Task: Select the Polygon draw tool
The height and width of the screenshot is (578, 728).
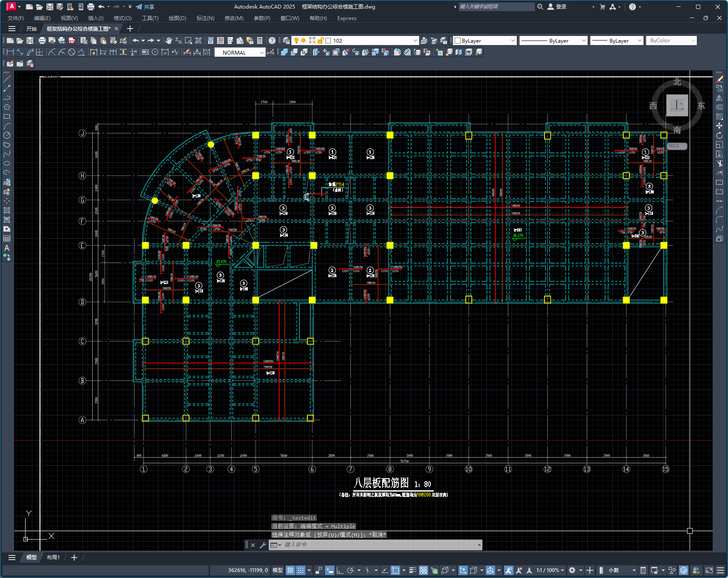Action: pos(7,107)
